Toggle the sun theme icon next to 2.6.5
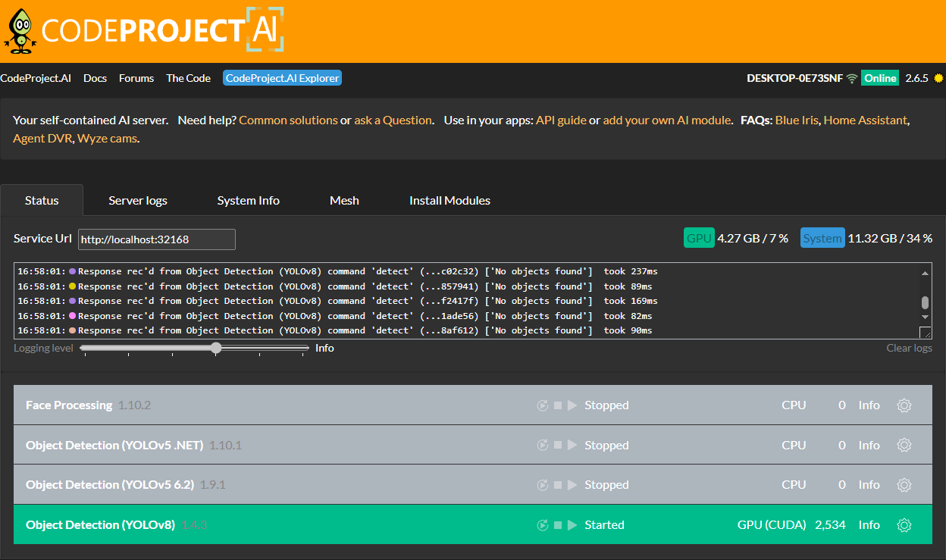The height and width of the screenshot is (560, 946). pyautogui.click(x=938, y=78)
